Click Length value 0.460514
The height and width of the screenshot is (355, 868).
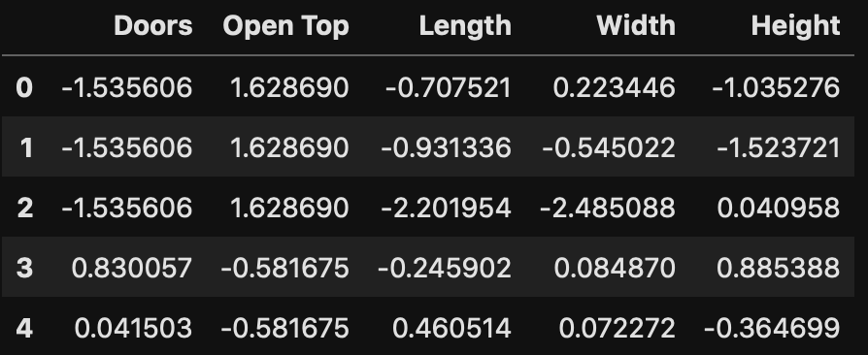pyautogui.click(x=451, y=328)
